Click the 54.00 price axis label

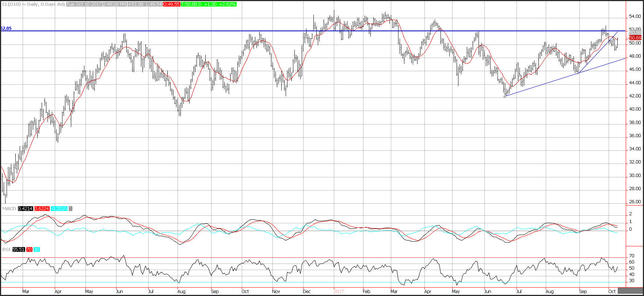(635, 17)
